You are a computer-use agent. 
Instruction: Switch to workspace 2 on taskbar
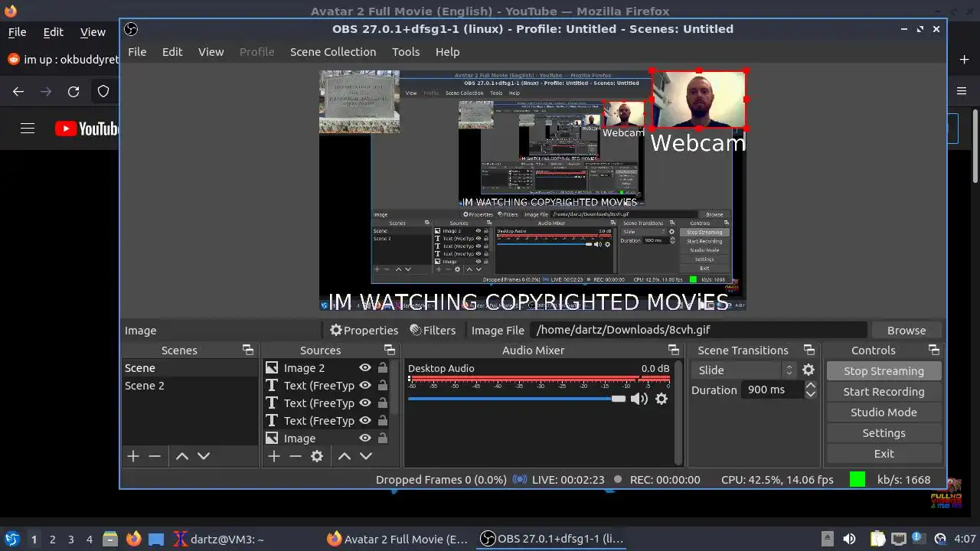point(52,539)
